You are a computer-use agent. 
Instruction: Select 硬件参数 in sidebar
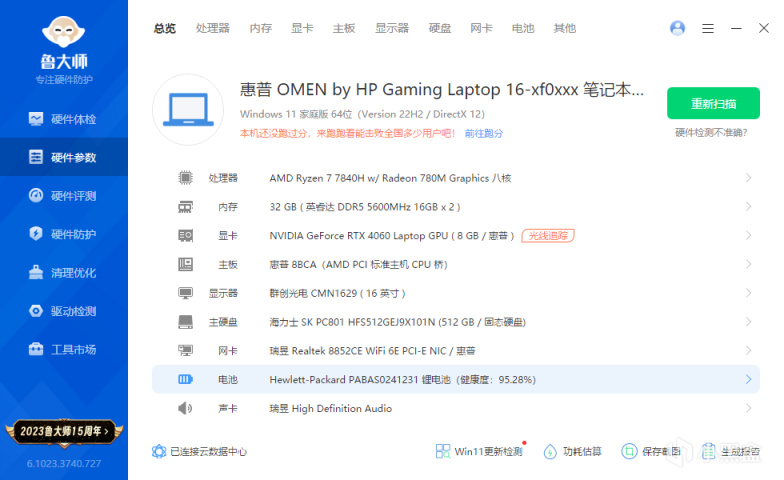click(x=64, y=157)
